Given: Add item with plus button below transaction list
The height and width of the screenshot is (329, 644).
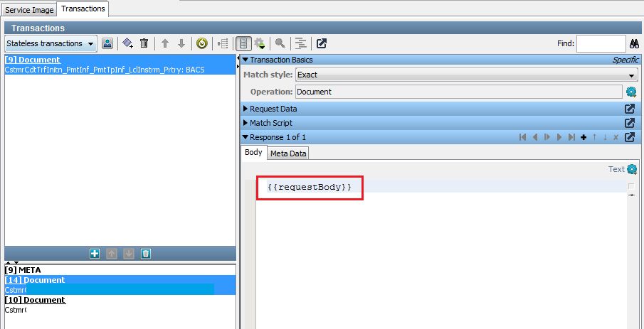Looking at the screenshot, I should (x=95, y=254).
